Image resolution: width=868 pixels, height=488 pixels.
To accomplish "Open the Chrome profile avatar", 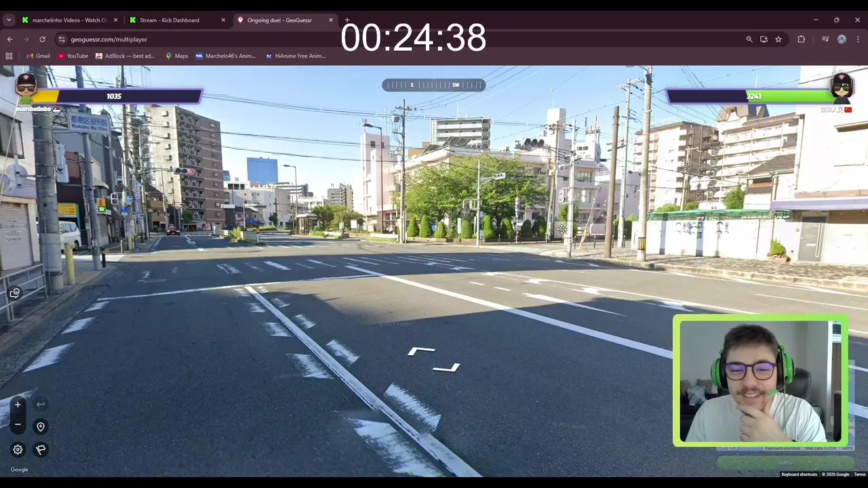I will 842,39.
